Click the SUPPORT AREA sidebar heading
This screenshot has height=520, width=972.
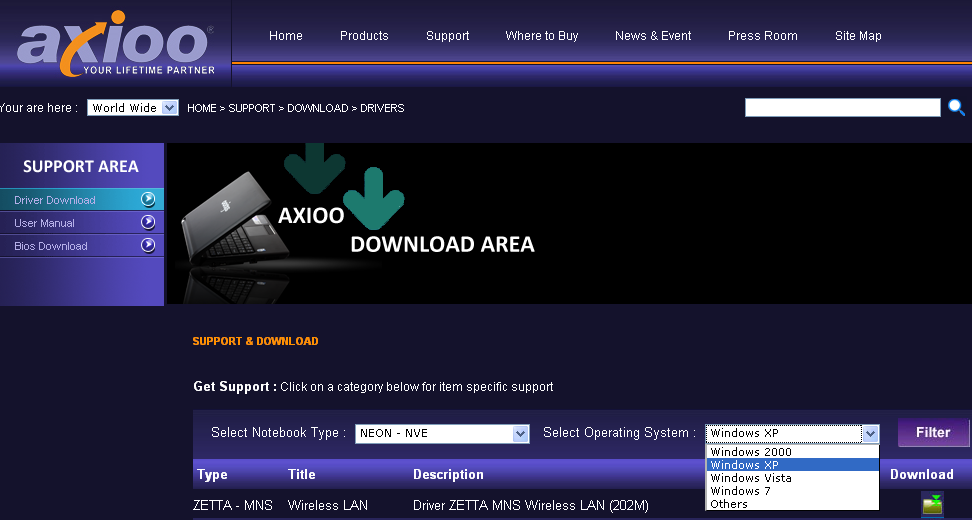[x=81, y=166]
